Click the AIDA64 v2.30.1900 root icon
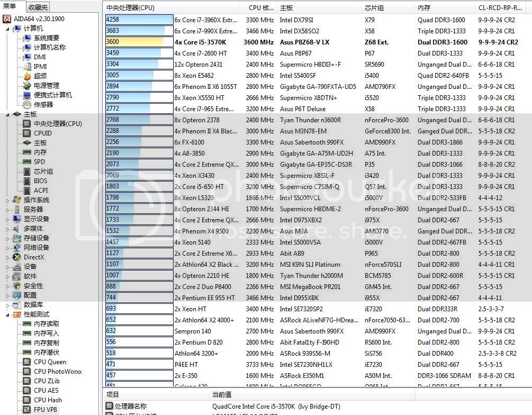 point(7,19)
